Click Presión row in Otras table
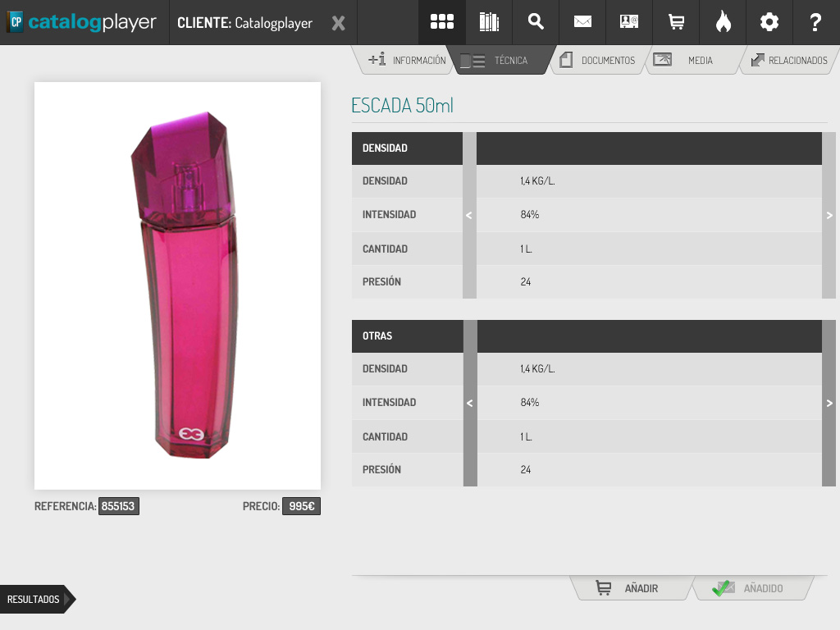This screenshot has height=630, width=840. click(587, 470)
